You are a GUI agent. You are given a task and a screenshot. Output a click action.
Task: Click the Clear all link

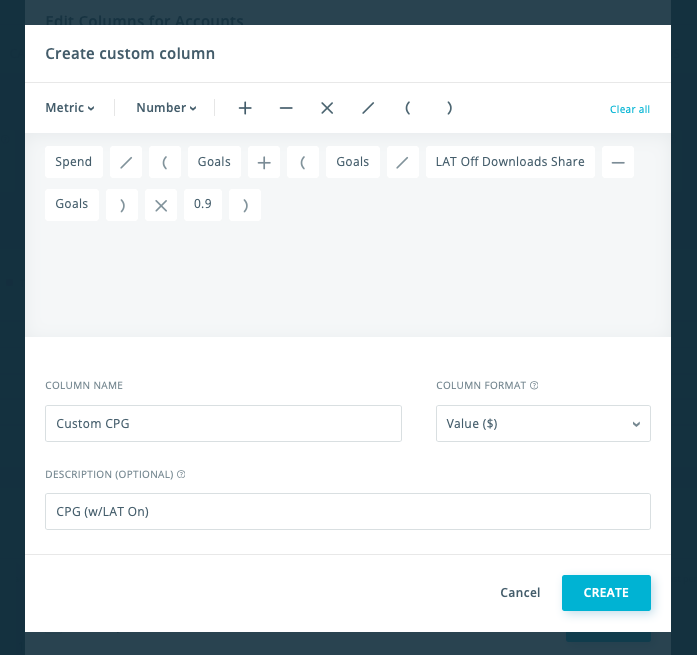[x=629, y=109]
